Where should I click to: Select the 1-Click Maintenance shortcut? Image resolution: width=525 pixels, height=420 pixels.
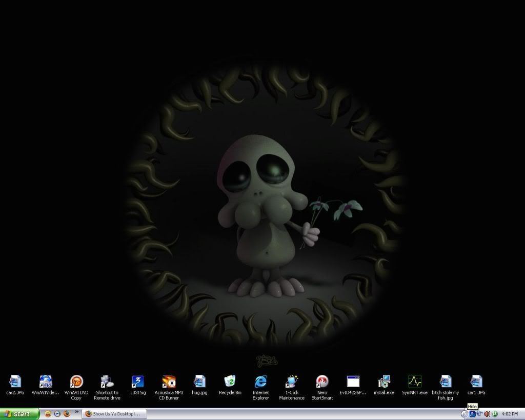pos(292,387)
